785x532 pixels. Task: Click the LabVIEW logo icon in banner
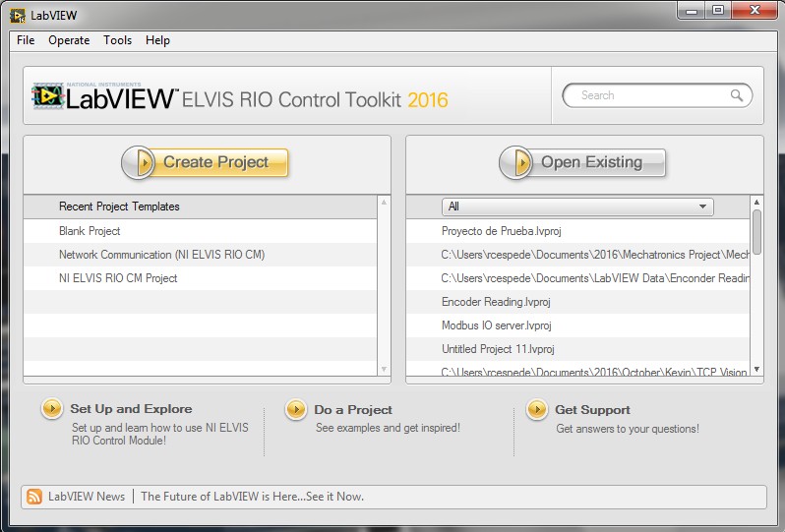point(46,96)
